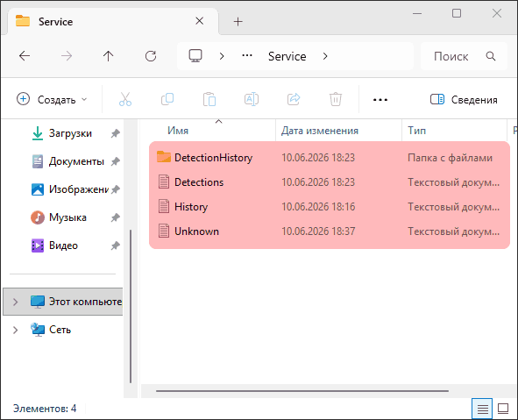Viewport: 518px width, 420px height.
Task: Click the Rename icon in toolbar
Action: click(252, 99)
